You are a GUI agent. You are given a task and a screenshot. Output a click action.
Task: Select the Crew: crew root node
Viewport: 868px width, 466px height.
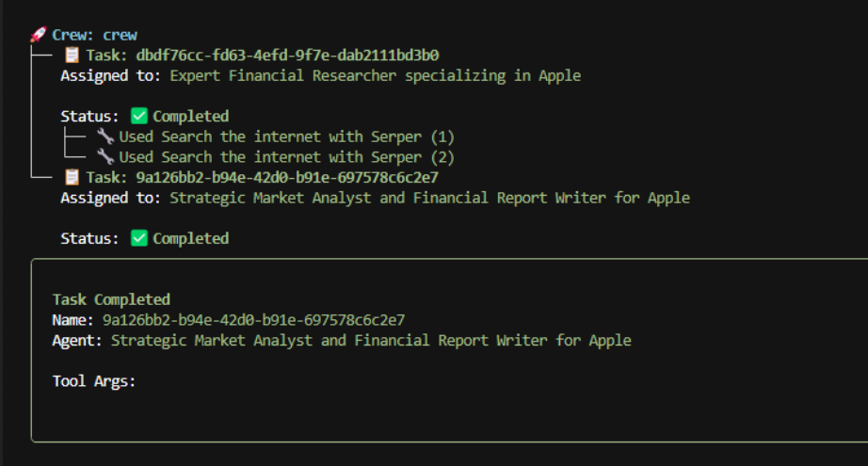point(95,35)
